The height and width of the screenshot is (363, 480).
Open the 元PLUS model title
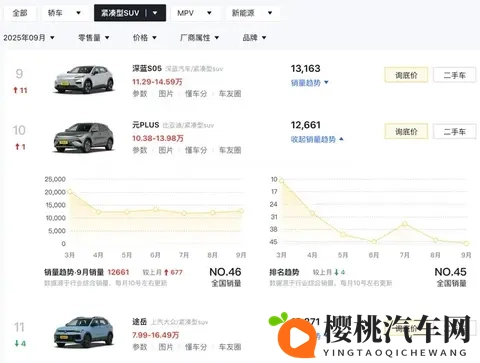click(x=146, y=125)
